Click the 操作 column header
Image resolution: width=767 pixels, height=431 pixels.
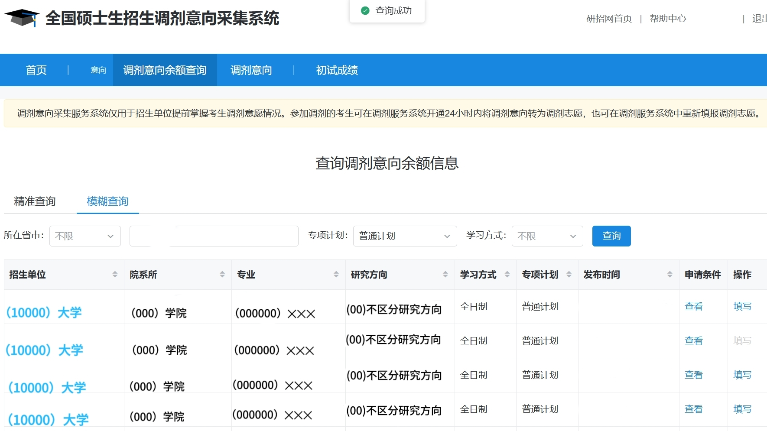coord(742,274)
